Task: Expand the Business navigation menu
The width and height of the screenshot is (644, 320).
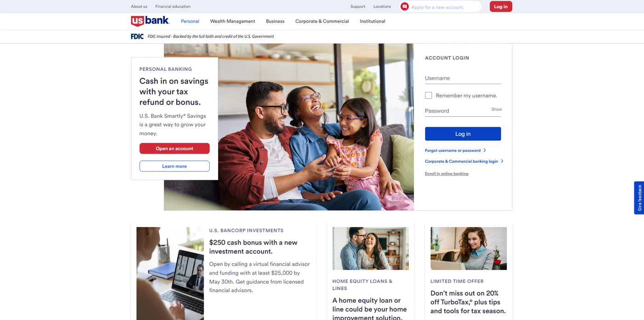Action: [x=275, y=21]
